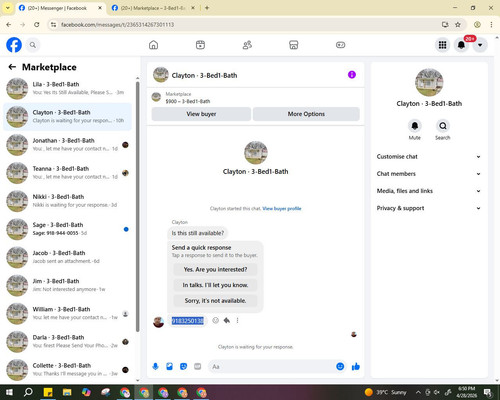Screen dimensions: 500x400
Task: Expand Privacy & support section
Action: pos(429,208)
